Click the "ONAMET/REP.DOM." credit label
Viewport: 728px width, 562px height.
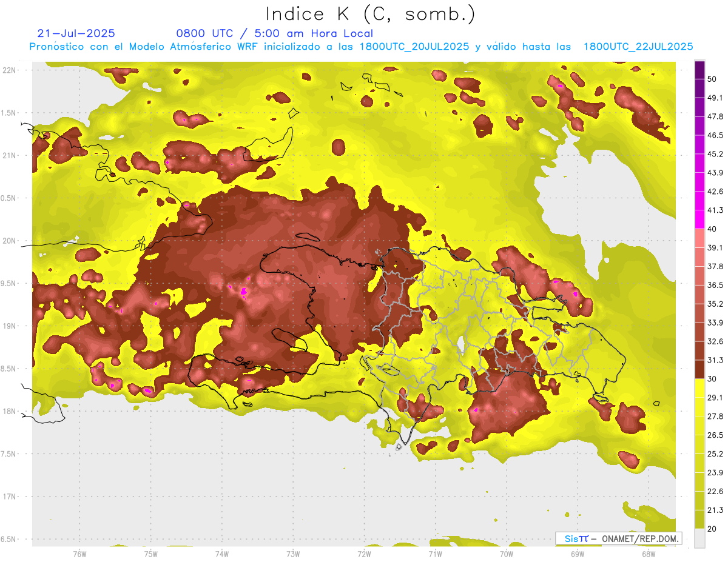[x=640, y=538]
